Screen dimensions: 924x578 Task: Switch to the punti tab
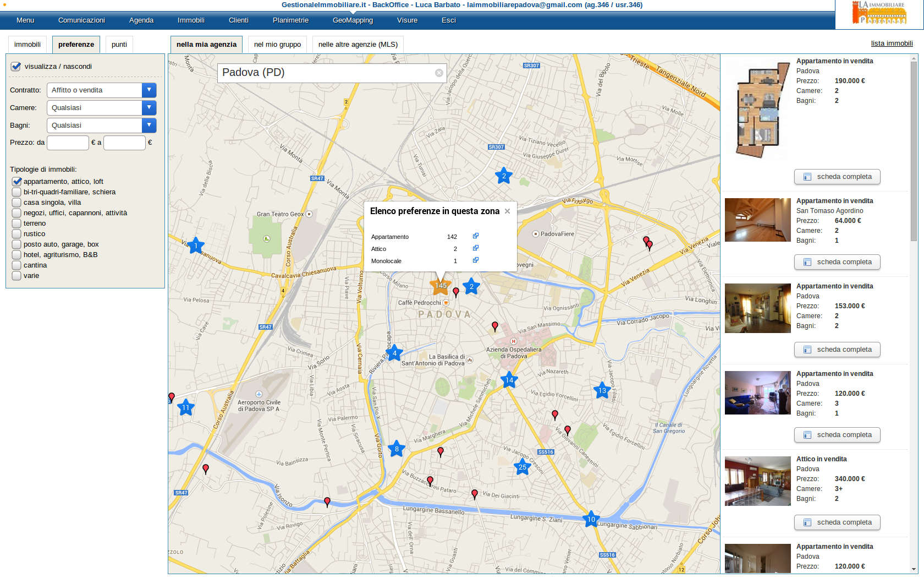(119, 45)
